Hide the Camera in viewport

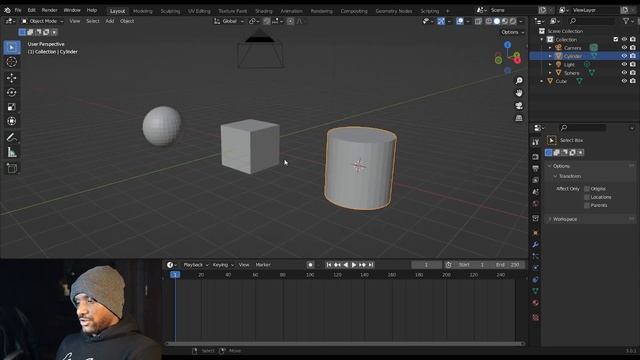624,48
